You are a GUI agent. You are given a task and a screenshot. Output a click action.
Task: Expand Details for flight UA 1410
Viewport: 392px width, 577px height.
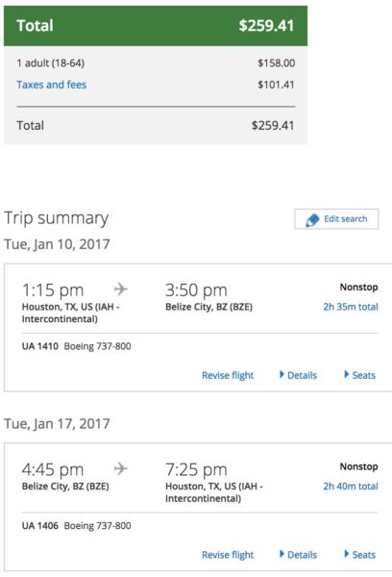298,375
